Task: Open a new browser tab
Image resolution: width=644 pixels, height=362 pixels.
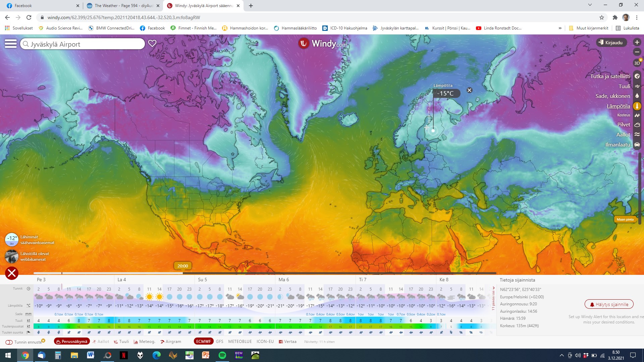Action: pos(251,6)
